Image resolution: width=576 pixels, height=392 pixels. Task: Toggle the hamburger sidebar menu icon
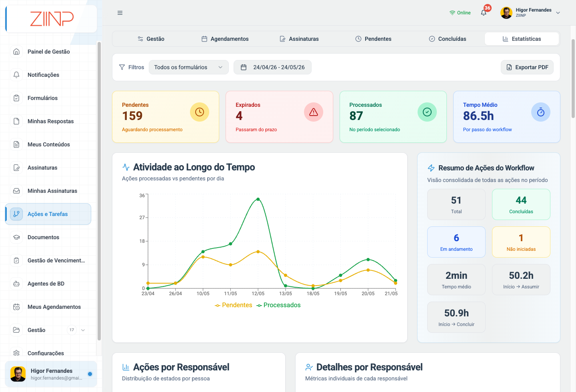(120, 13)
